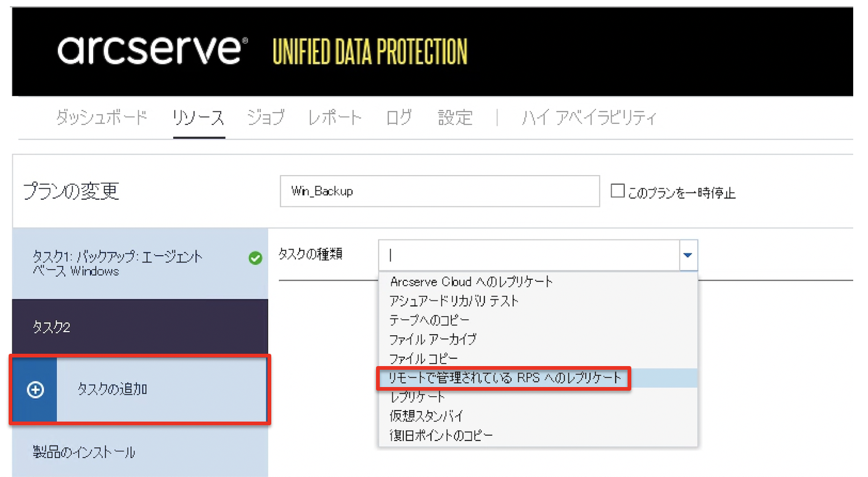Select リモートで管理されている RPS へのレプリケート

(x=538, y=377)
